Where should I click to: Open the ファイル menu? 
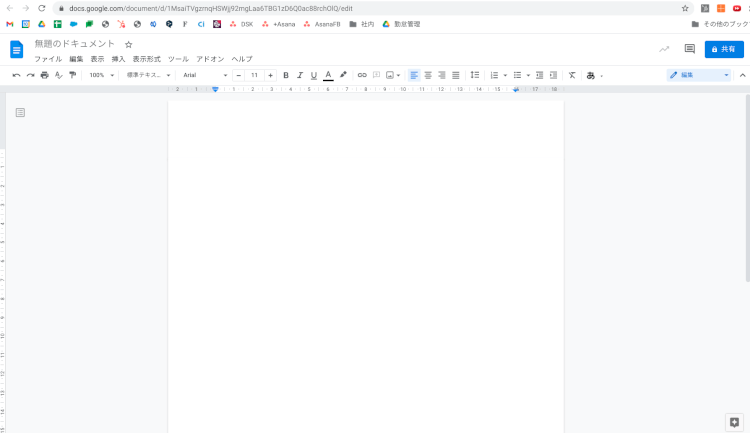click(48, 59)
